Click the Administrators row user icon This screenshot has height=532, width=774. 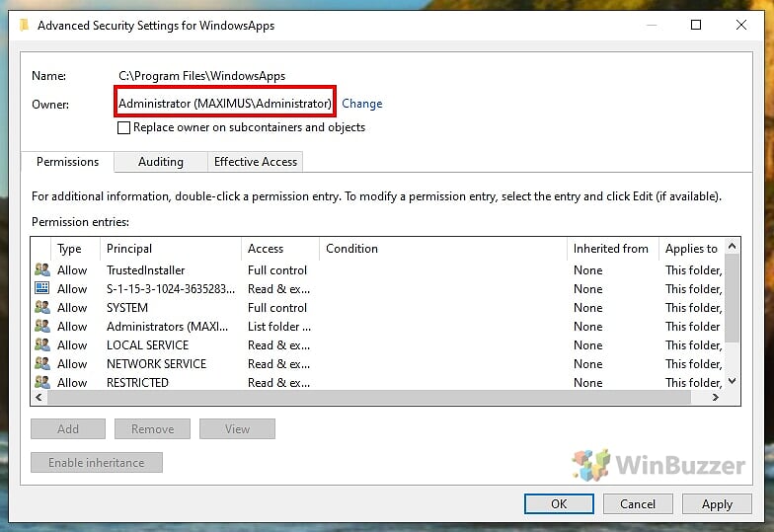(42, 326)
